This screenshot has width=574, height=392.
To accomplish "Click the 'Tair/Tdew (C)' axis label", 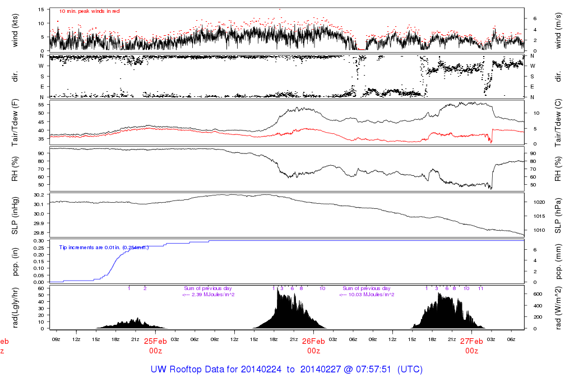I will pyautogui.click(x=558, y=123).
